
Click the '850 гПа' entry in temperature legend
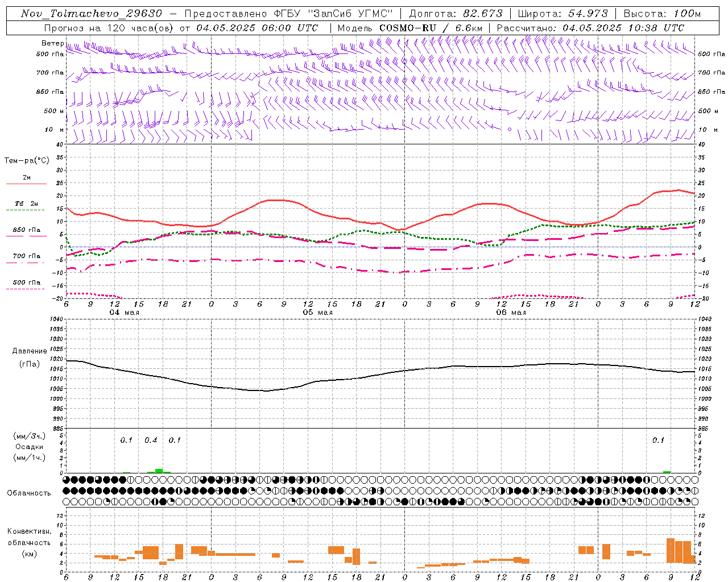(26, 230)
